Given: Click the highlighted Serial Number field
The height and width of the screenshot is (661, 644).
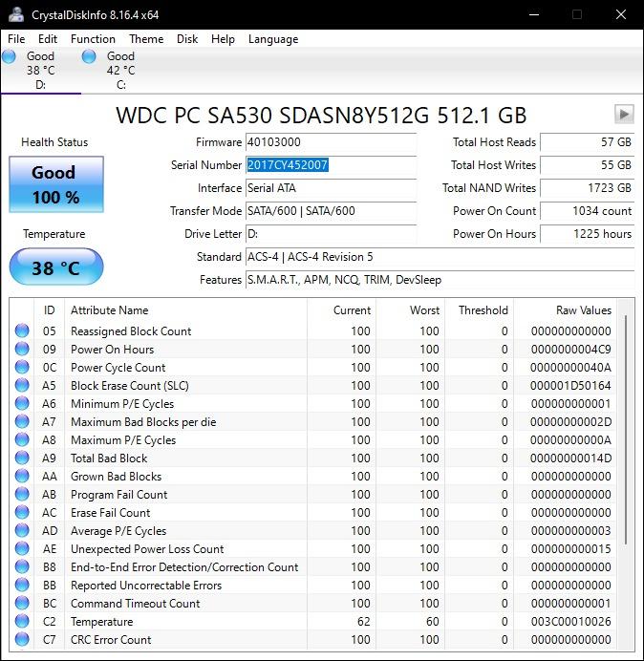Looking at the screenshot, I should 331,165.
